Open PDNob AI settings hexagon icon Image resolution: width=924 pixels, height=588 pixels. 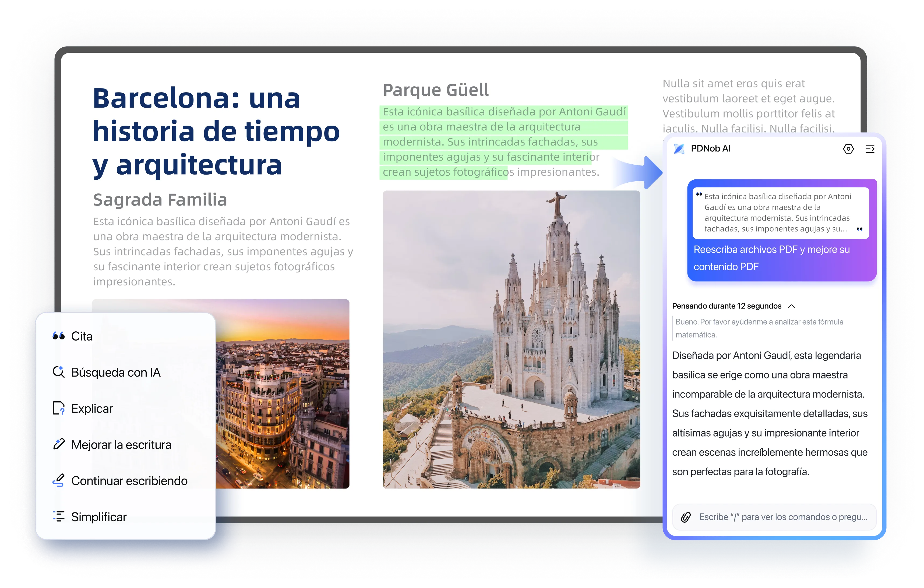(849, 149)
